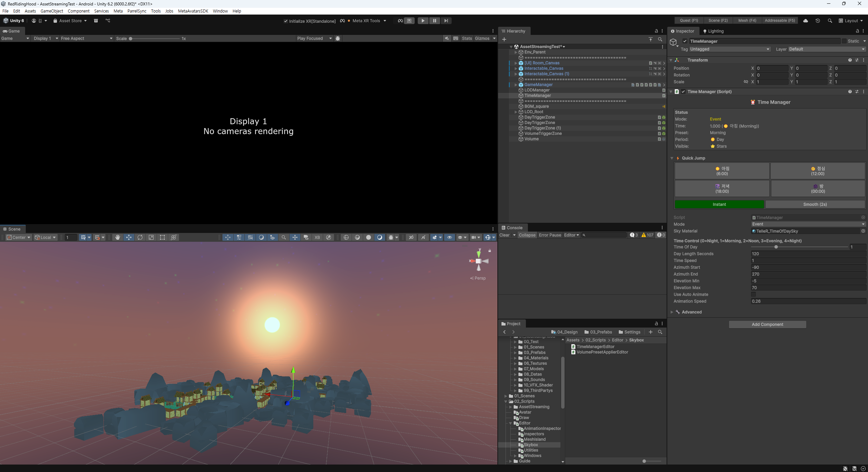The width and height of the screenshot is (868, 472).
Task: Select the Rotate tool in Scene toolbar
Action: 140,237
